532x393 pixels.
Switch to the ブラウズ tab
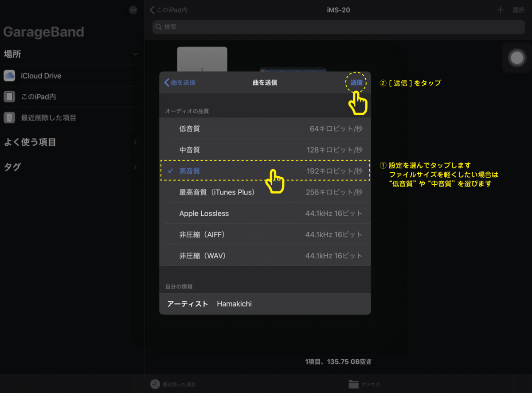click(x=364, y=384)
